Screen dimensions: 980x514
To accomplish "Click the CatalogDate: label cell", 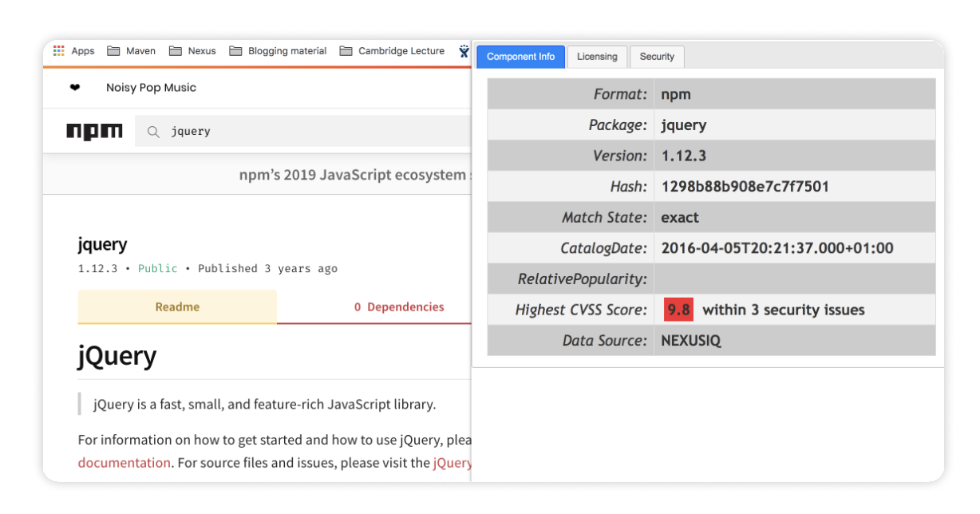I will click(x=571, y=248).
